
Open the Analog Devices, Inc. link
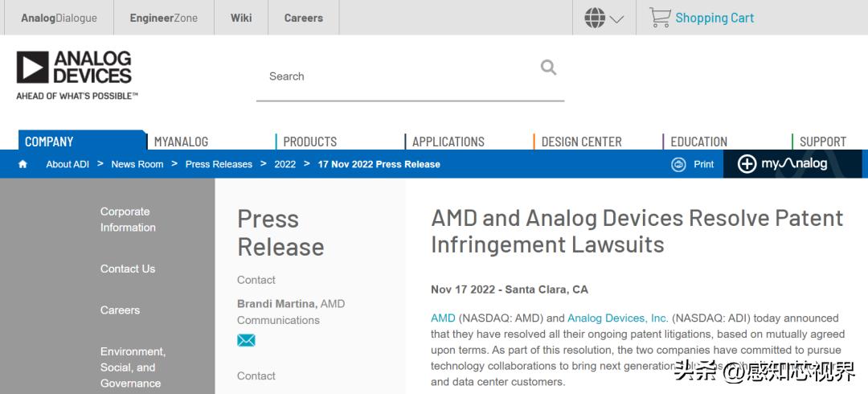click(618, 318)
